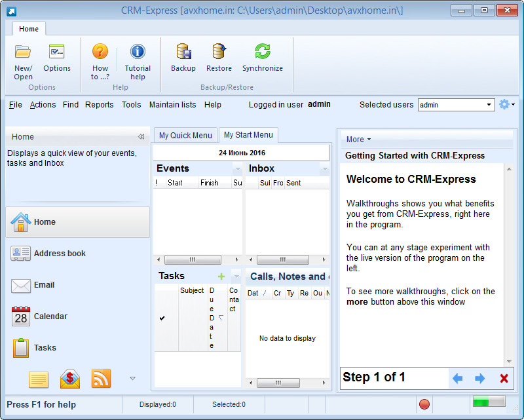524x420 pixels.
Task: Open the Actions menu
Action: click(x=43, y=105)
